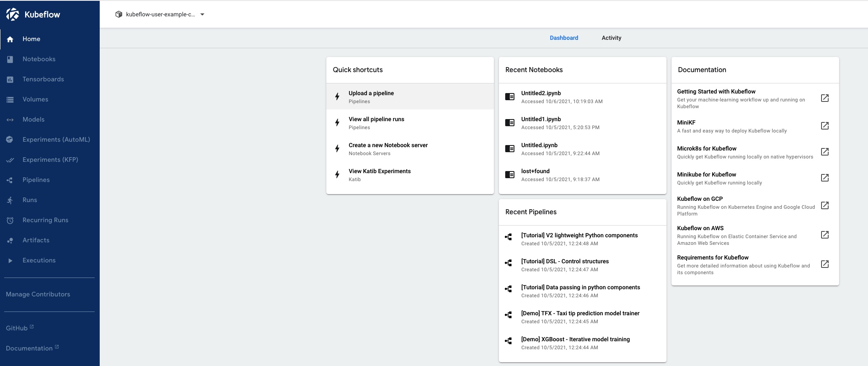Image resolution: width=868 pixels, height=366 pixels.
Task: Expand the kubeflow-user-example namespace dropdown arrow
Action: pos(202,14)
